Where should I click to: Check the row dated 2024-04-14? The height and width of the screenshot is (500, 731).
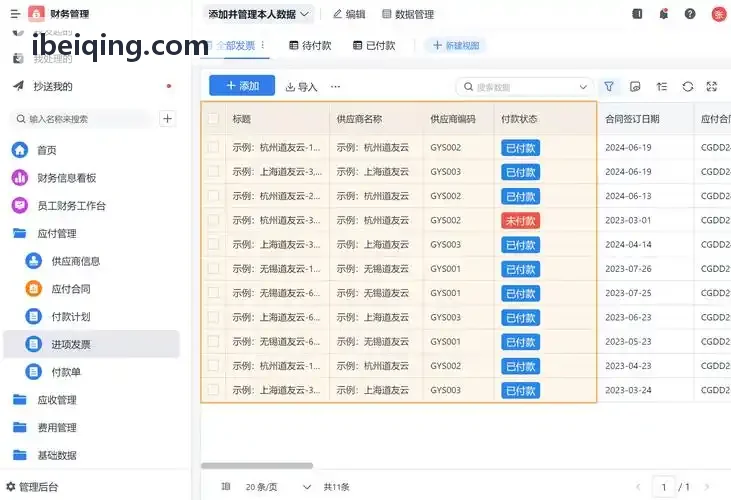point(213,244)
